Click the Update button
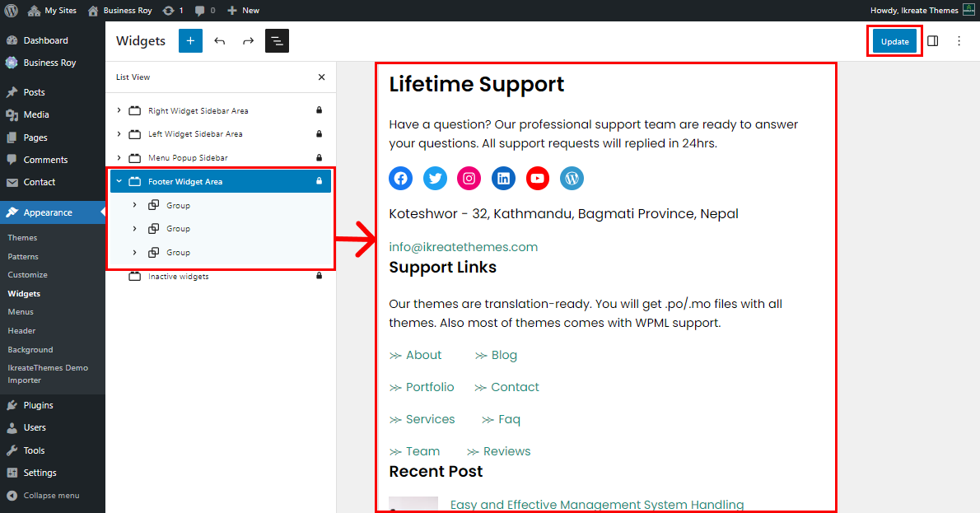 tap(894, 41)
